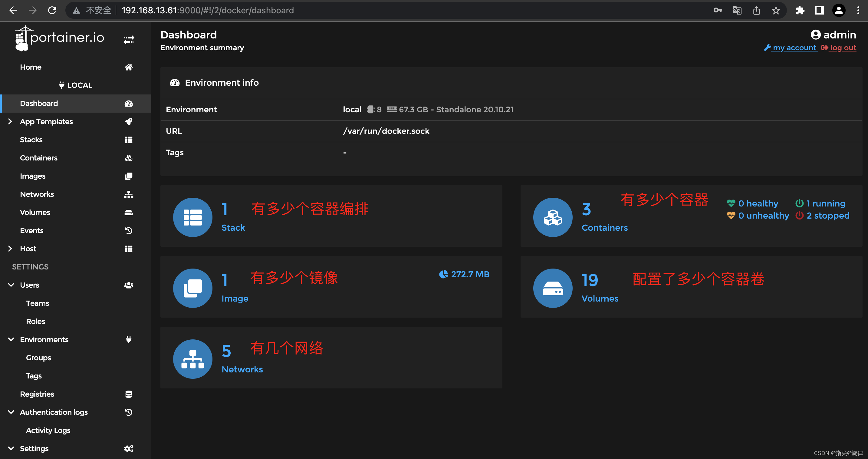Collapse the Users settings section

click(x=11, y=285)
